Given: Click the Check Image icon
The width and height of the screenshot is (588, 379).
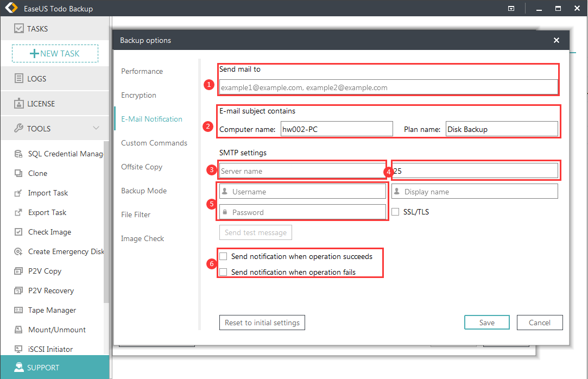Looking at the screenshot, I should click(x=18, y=232).
